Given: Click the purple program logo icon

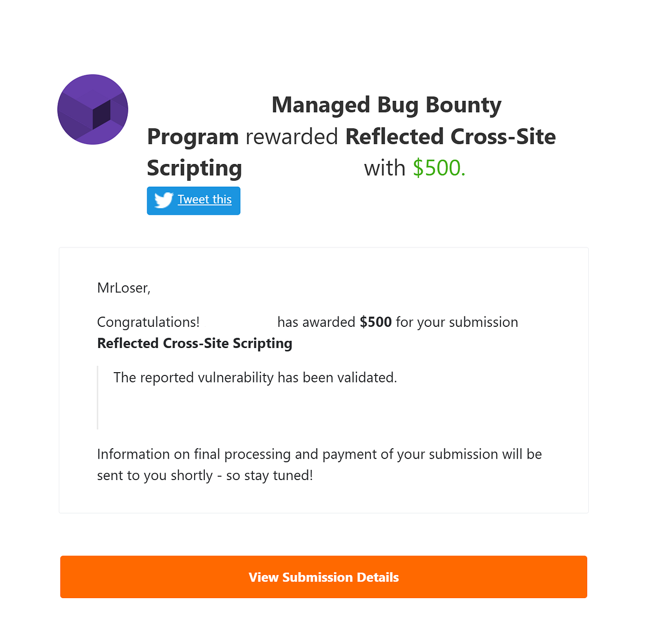Looking at the screenshot, I should (92, 109).
